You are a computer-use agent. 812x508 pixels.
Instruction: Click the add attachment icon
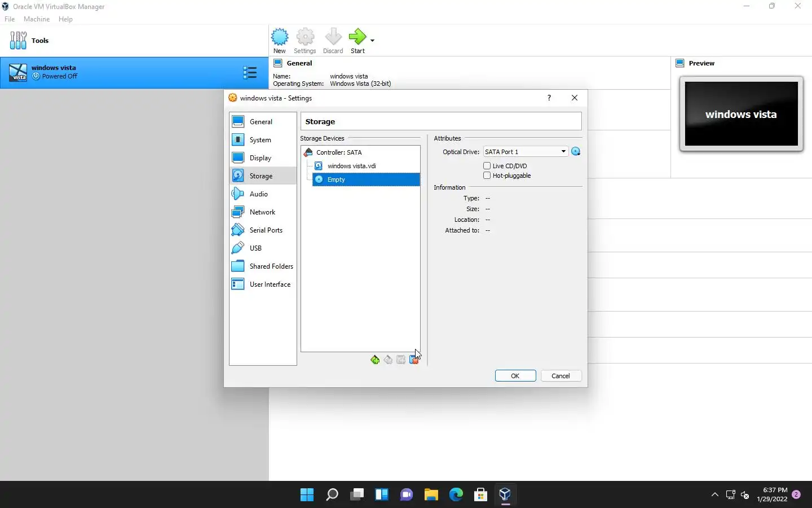coord(401,360)
